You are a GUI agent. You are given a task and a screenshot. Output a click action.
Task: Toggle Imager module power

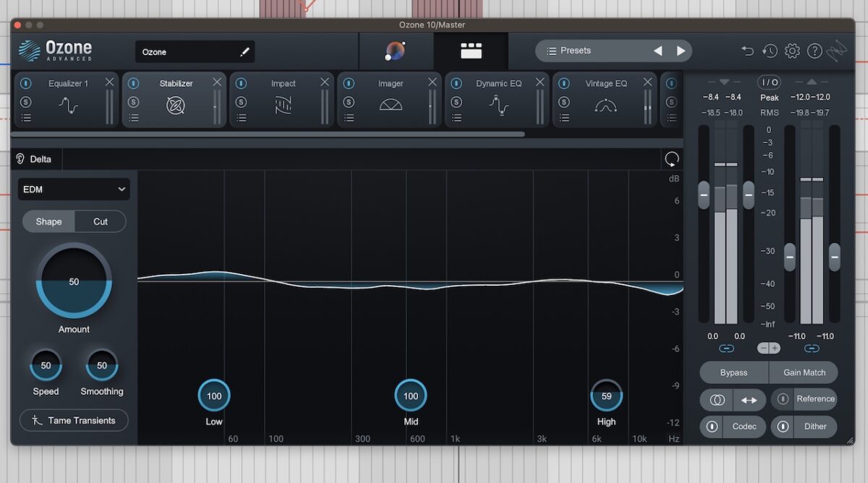click(x=349, y=83)
